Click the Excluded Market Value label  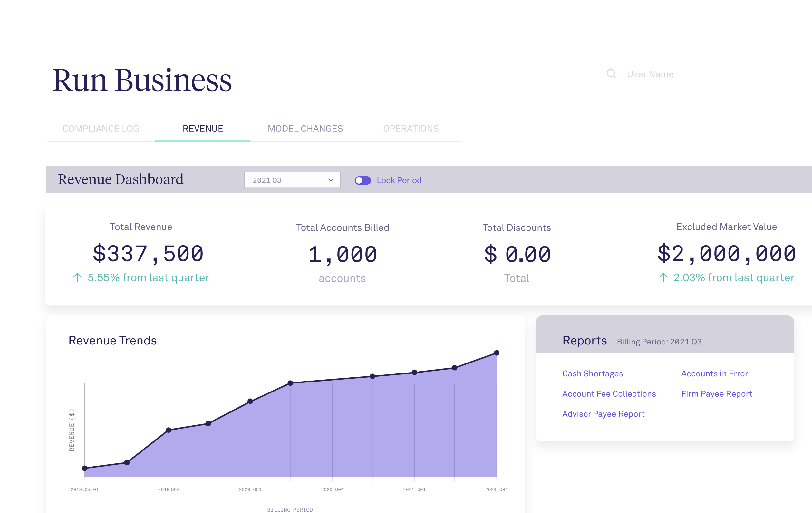point(727,227)
